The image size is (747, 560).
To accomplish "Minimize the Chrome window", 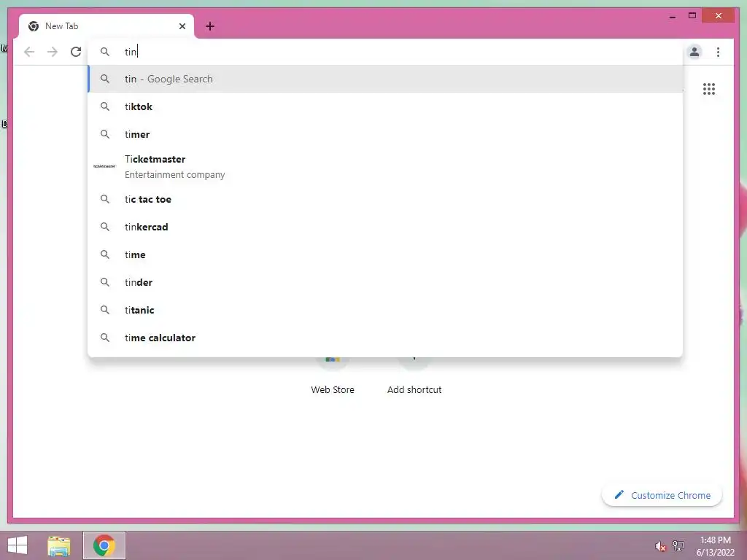I will [672, 16].
